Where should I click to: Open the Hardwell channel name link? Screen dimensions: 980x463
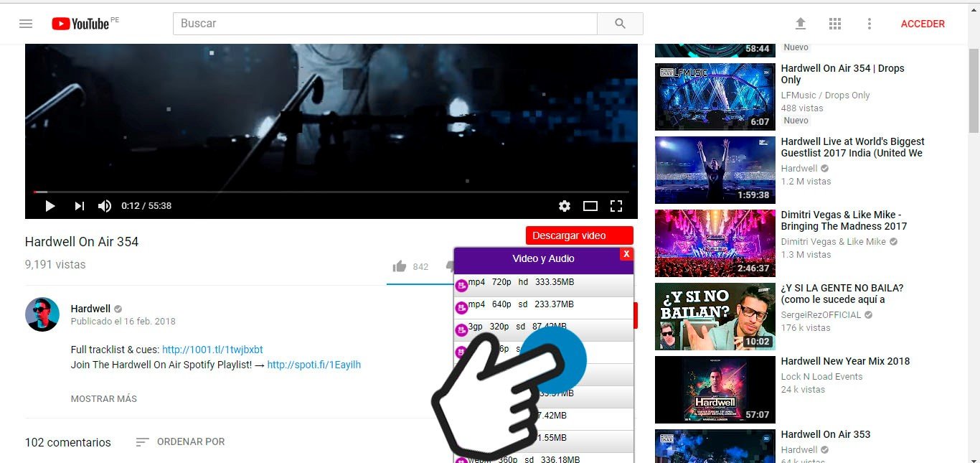[90, 309]
